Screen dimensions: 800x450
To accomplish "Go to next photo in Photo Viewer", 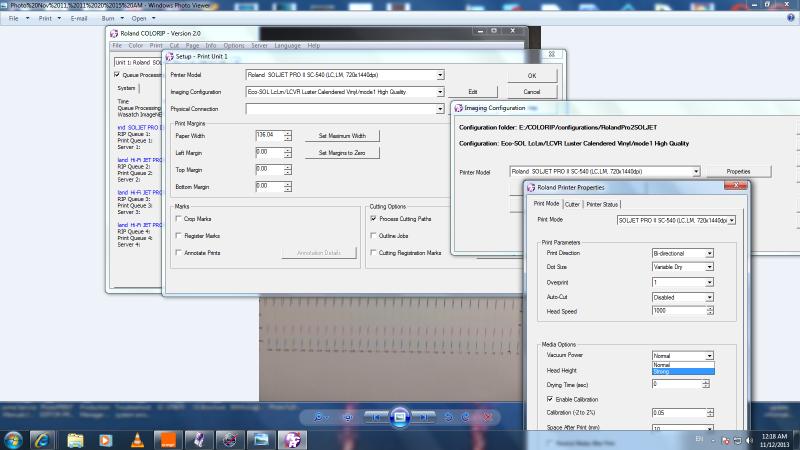I will pos(423,417).
